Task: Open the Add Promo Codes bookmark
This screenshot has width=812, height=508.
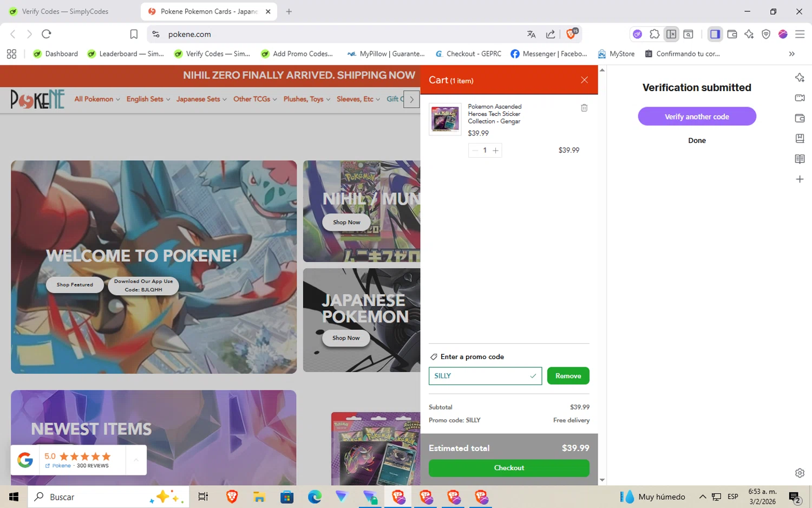Action: point(297,54)
